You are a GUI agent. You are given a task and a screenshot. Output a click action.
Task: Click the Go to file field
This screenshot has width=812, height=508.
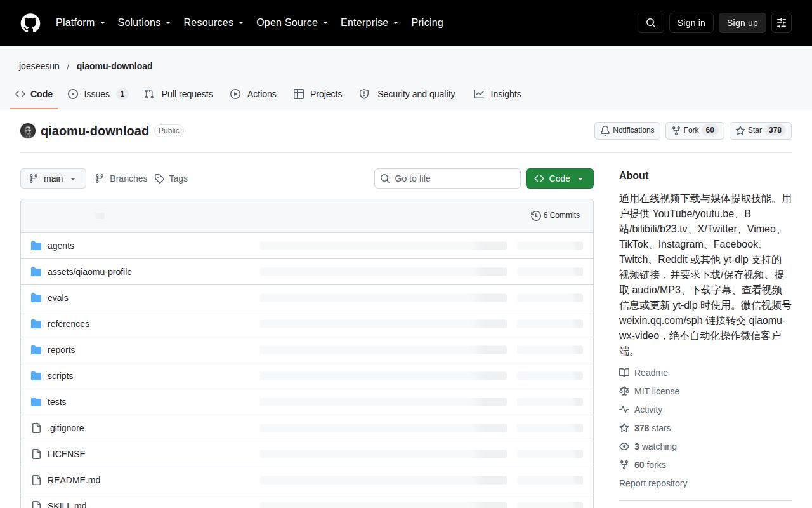click(447, 178)
